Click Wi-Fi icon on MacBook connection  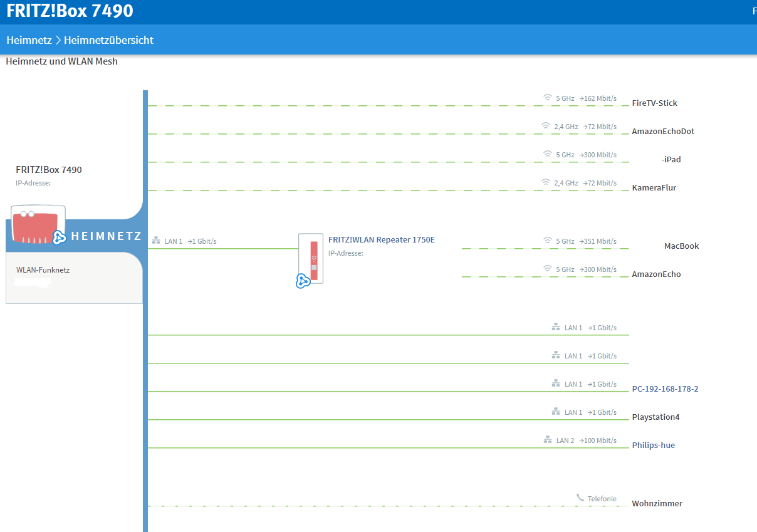pos(548,241)
